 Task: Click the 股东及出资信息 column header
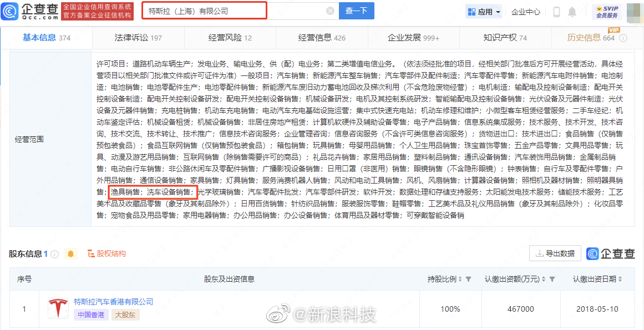229,279
